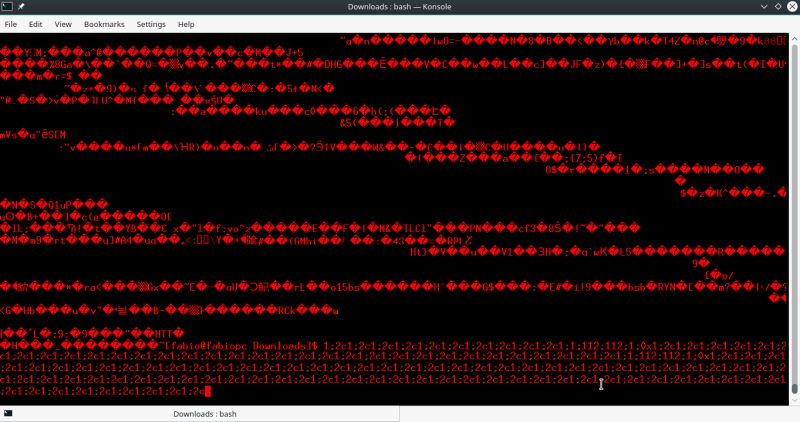Minimize the Konsole window
Screen dimensions: 800x422
764,7
